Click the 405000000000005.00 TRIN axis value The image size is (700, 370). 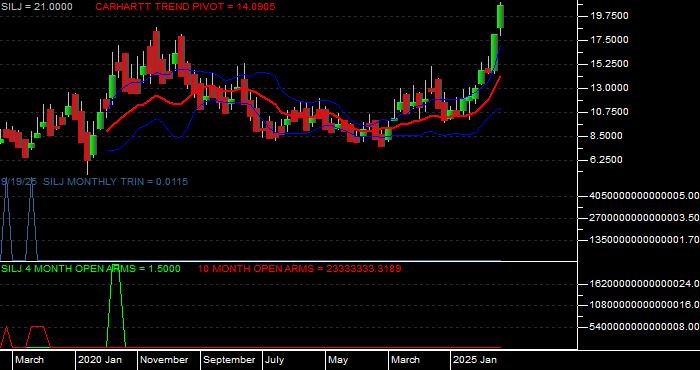pos(645,196)
